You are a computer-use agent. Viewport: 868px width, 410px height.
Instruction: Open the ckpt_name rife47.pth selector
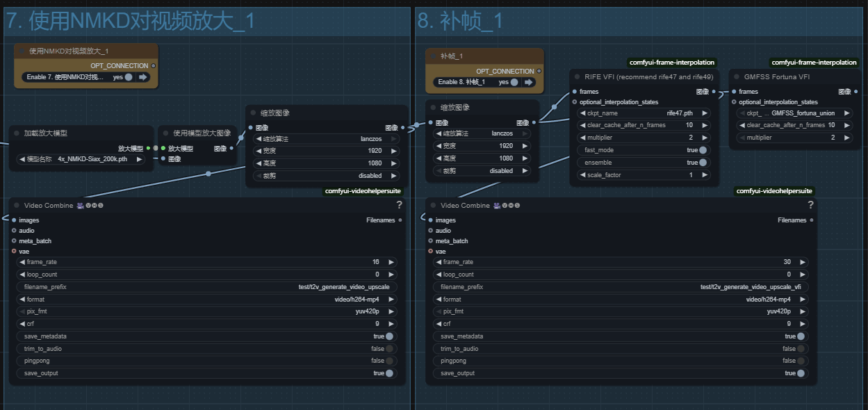point(643,113)
